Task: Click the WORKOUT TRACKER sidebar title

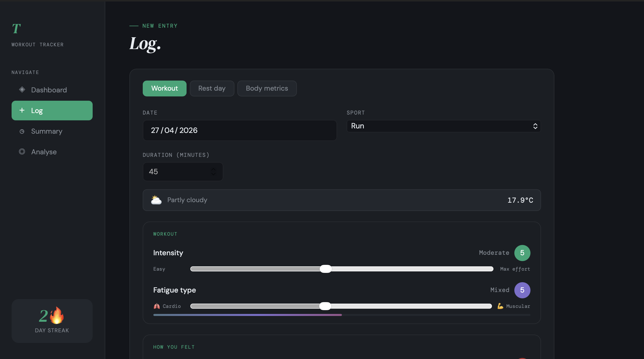Action: pyautogui.click(x=38, y=45)
